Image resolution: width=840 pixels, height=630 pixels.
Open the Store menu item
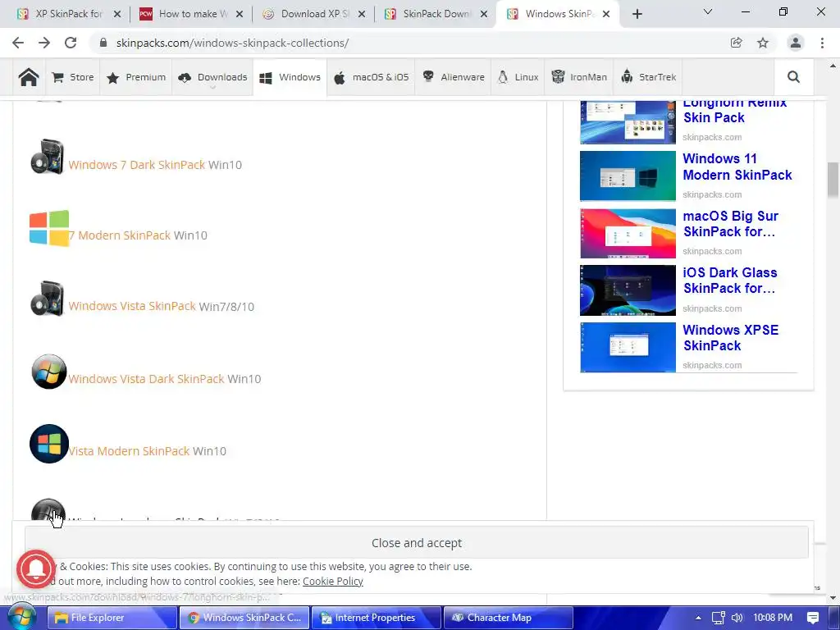73,77
